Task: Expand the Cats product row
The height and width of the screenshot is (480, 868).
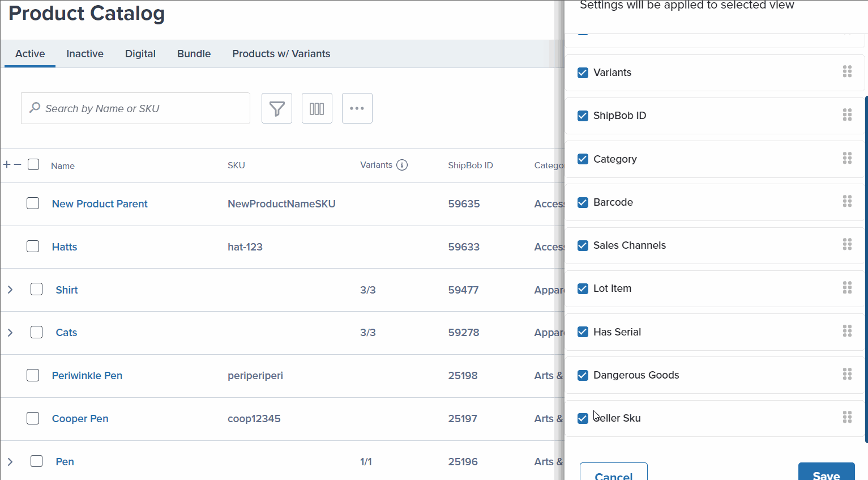Action: (x=10, y=332)
